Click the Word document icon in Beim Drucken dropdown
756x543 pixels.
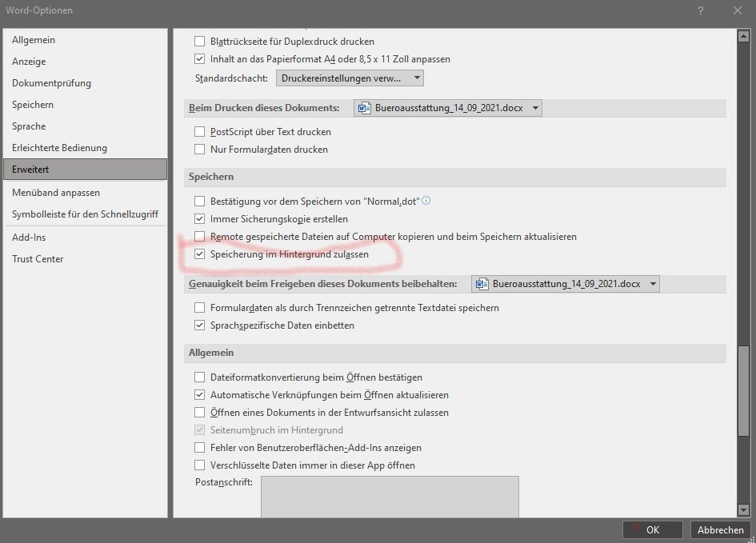tap(364, 108)
